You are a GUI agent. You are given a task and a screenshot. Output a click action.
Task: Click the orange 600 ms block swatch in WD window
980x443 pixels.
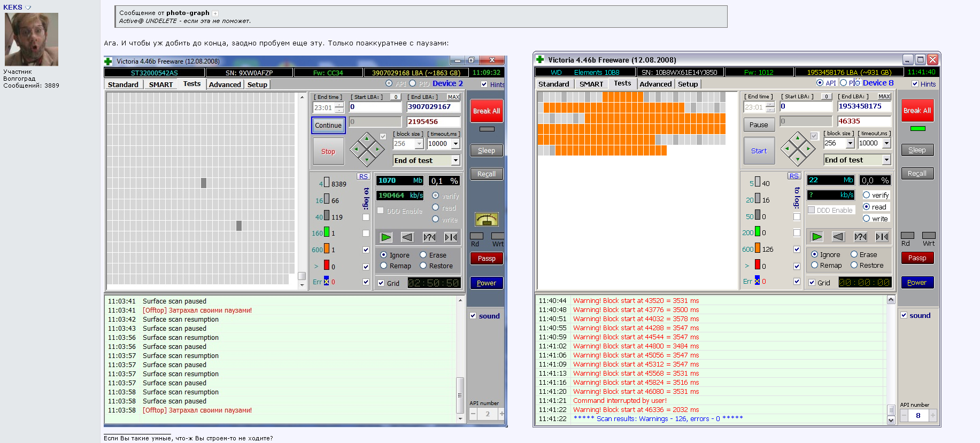[757, 248]
